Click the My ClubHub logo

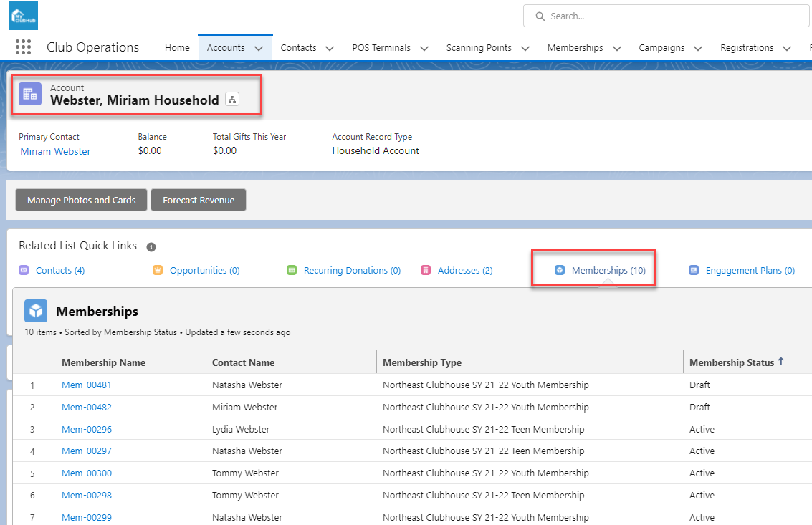point(24,16)
